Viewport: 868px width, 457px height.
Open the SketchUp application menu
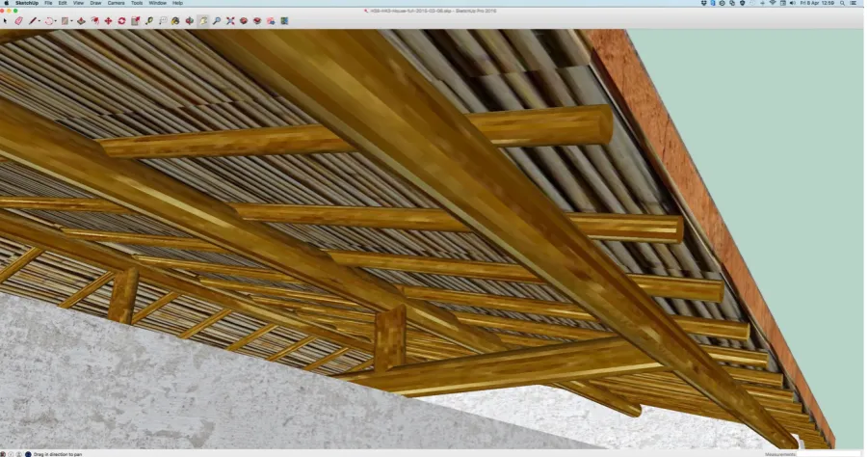(27, 3)
